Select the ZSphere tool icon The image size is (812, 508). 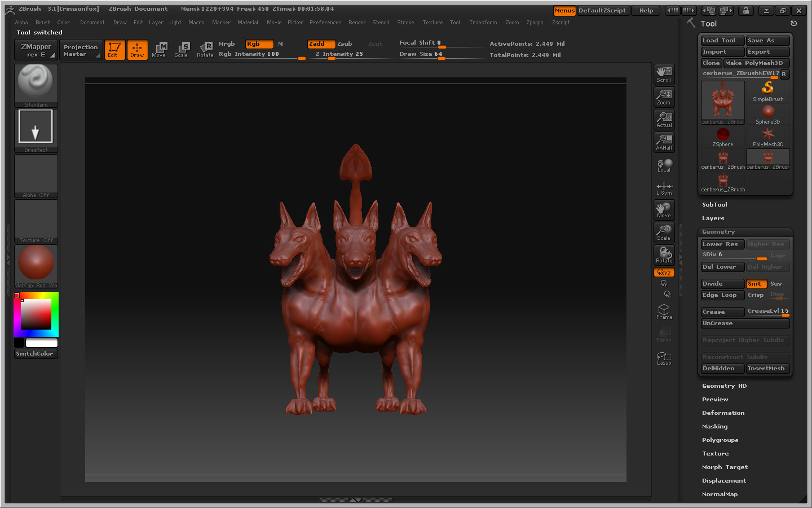723,136
